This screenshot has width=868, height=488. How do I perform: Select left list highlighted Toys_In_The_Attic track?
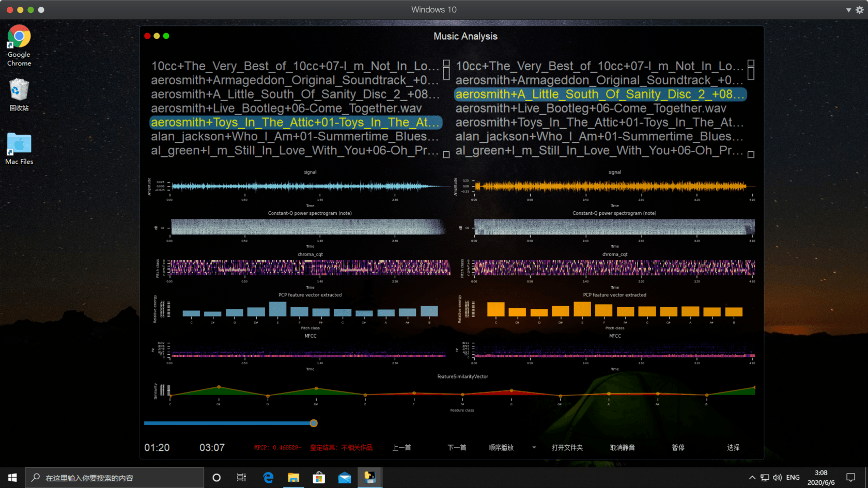295,122
